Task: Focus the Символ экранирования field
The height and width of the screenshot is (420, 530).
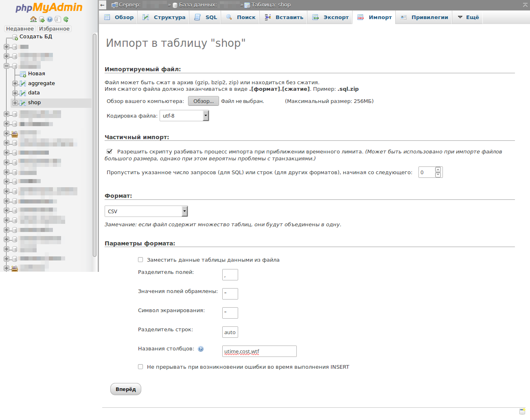Action: (x=230, y=313)
